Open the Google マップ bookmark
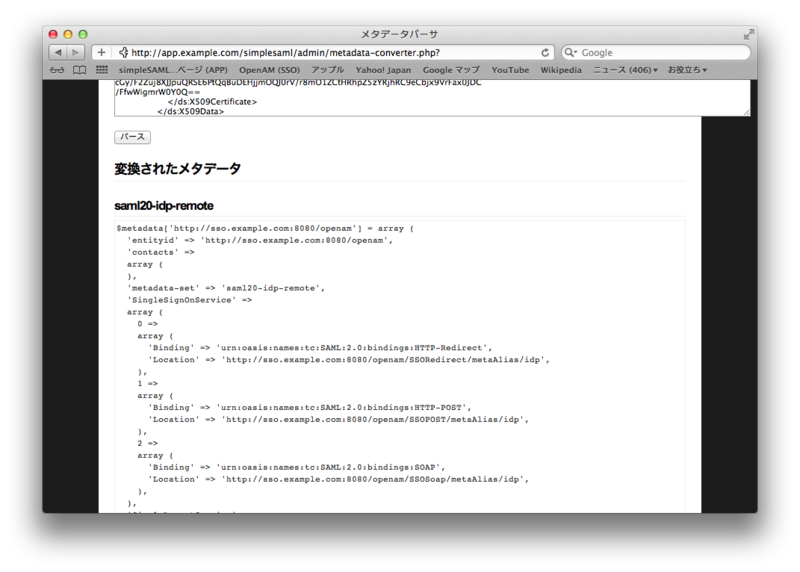Image resolution: width=800 pixels, height=572 pixels. 451,70
